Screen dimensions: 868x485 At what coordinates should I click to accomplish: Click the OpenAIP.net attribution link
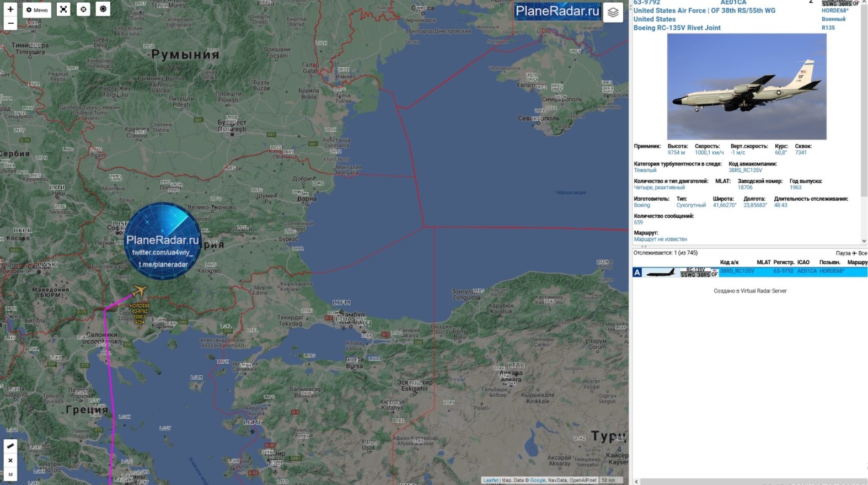tap(583, 480)
